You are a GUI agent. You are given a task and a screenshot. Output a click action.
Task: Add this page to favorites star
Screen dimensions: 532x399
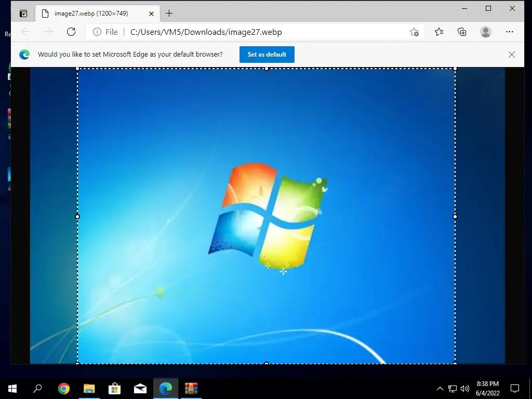414,32
